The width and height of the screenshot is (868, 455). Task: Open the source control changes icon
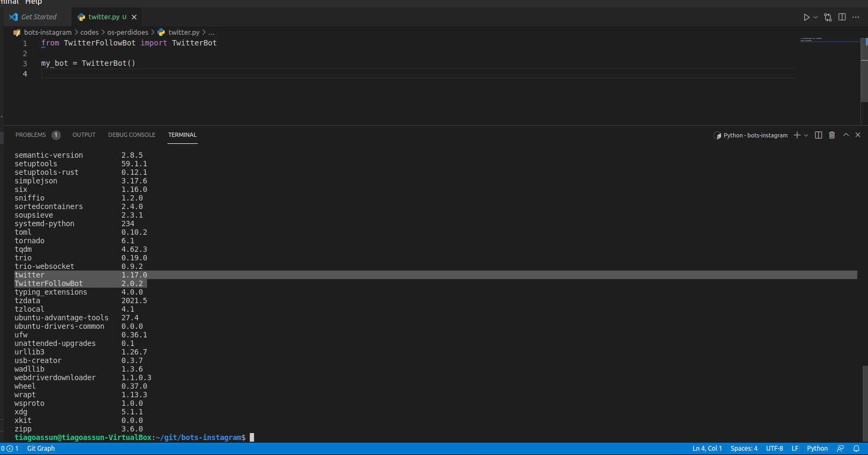point(828,17)
